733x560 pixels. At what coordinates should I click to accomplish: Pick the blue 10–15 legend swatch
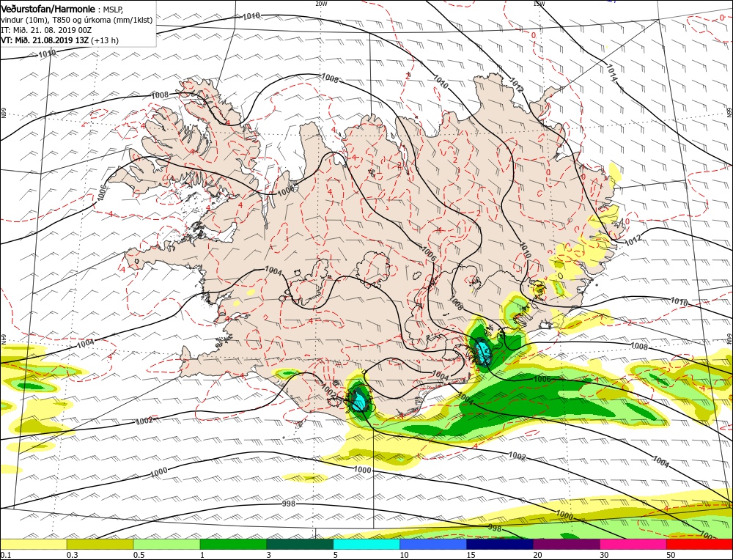[x=433, y=544]
